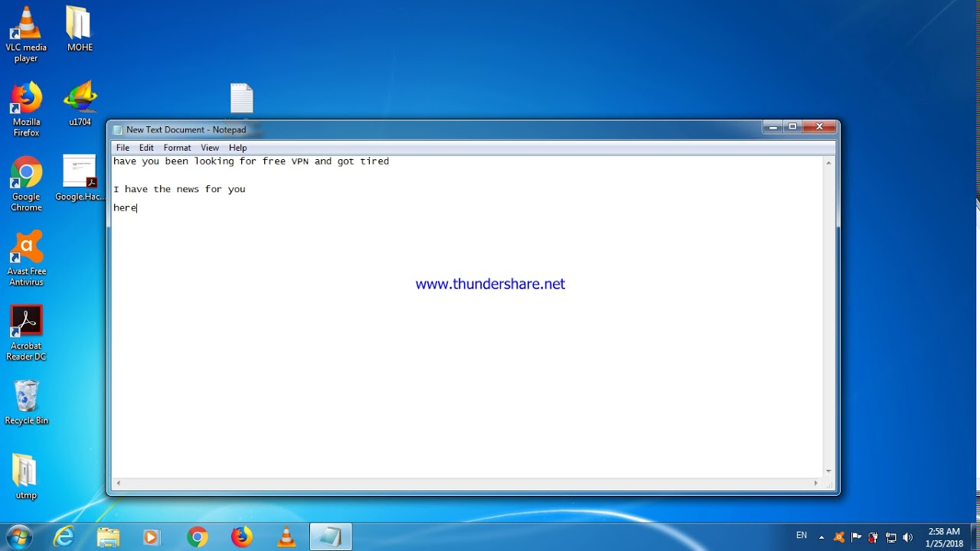Click the horizontal scrollbar left arrow in Notepad
Viewport: 980px width, 551px height.
point(118,484)
